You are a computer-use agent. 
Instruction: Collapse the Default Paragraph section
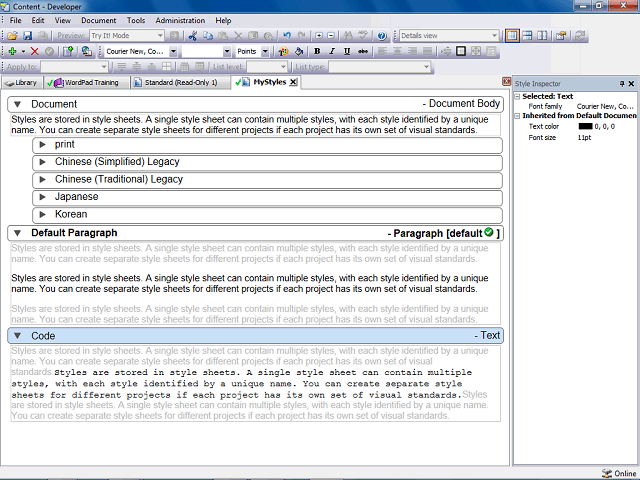(x=18, y=233)
